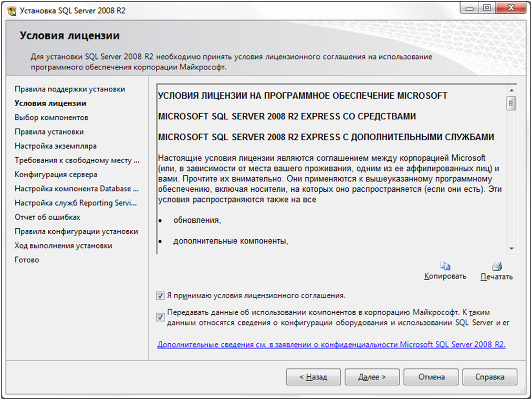
Task: Click the дополнительные компоненты bullet in license text
Action: click(231, 241)
